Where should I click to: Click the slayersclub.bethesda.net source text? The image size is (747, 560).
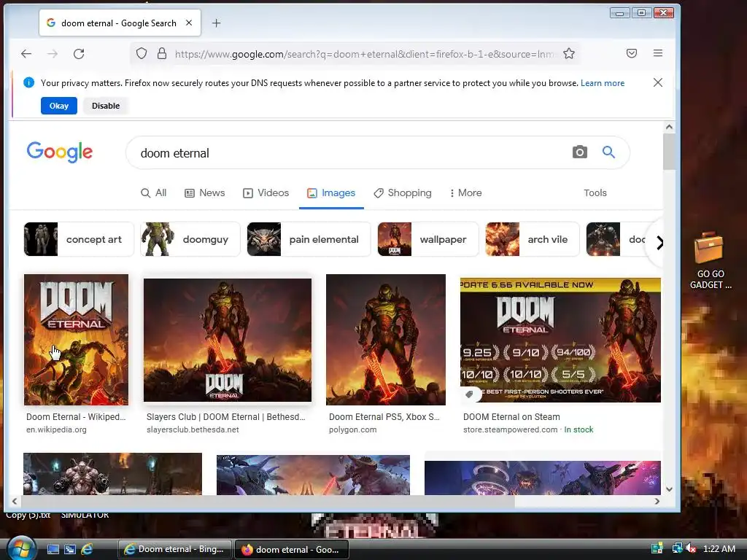click(193, 429)
